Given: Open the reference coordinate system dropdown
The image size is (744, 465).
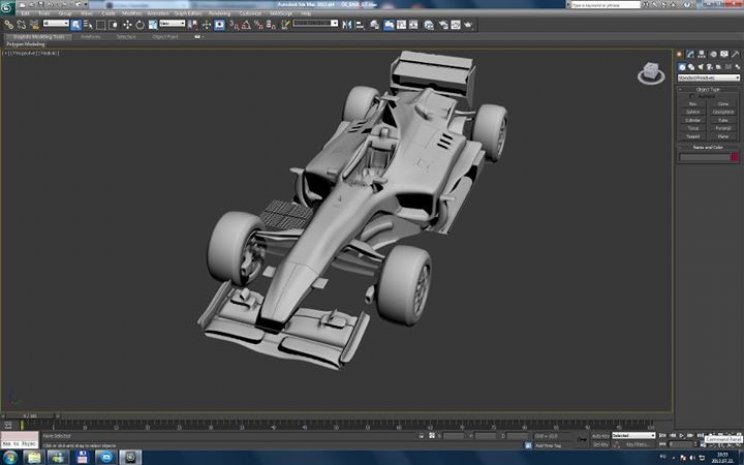Looking at the screenshot, I should [172, 23].
